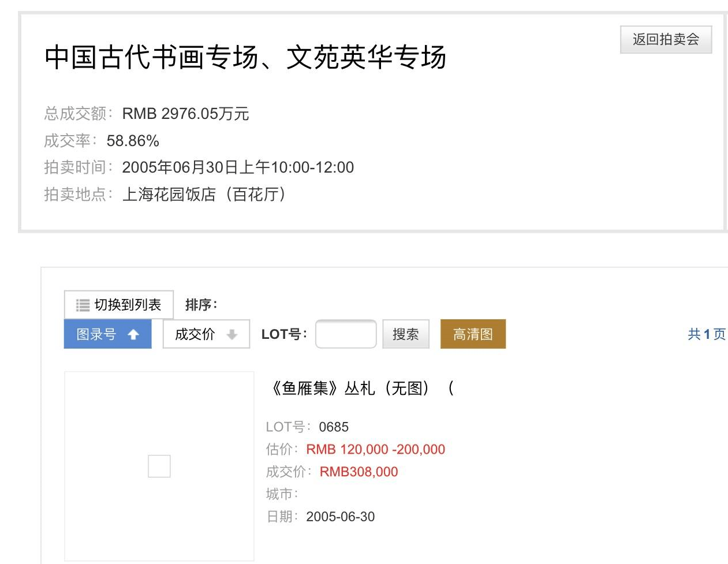
Task: Select hammer price RMB308,000
Action: [x=359, y=472]
